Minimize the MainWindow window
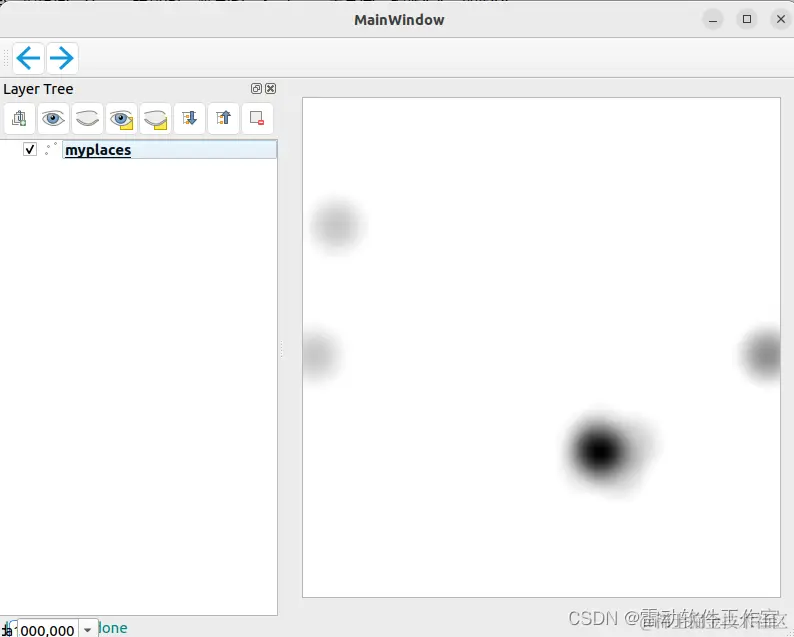This screenshot has width=794, height=637. 713,20
